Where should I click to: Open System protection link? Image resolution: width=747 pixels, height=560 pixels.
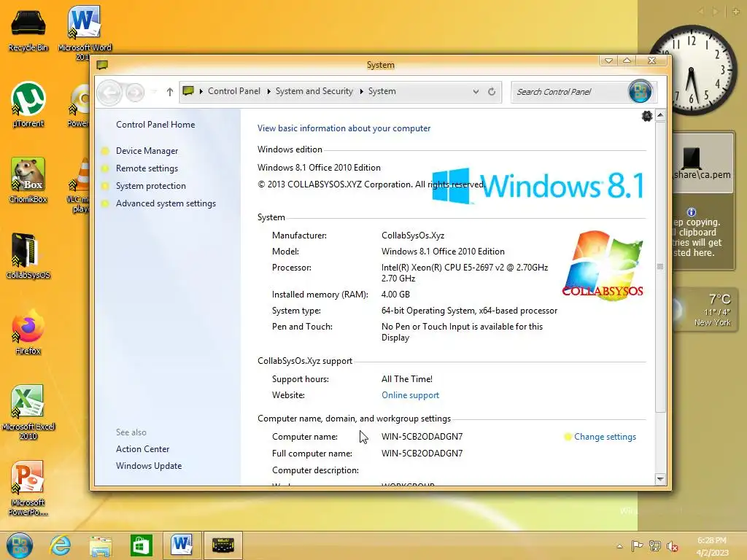click(x=150, y=186)
